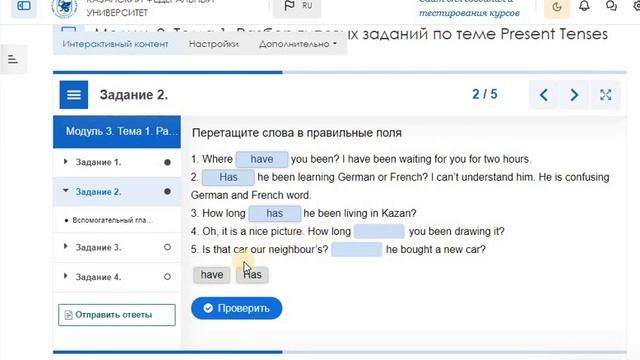Click the Задание 1 completion dot
This screenshot has height=360, width=640.
167,162
